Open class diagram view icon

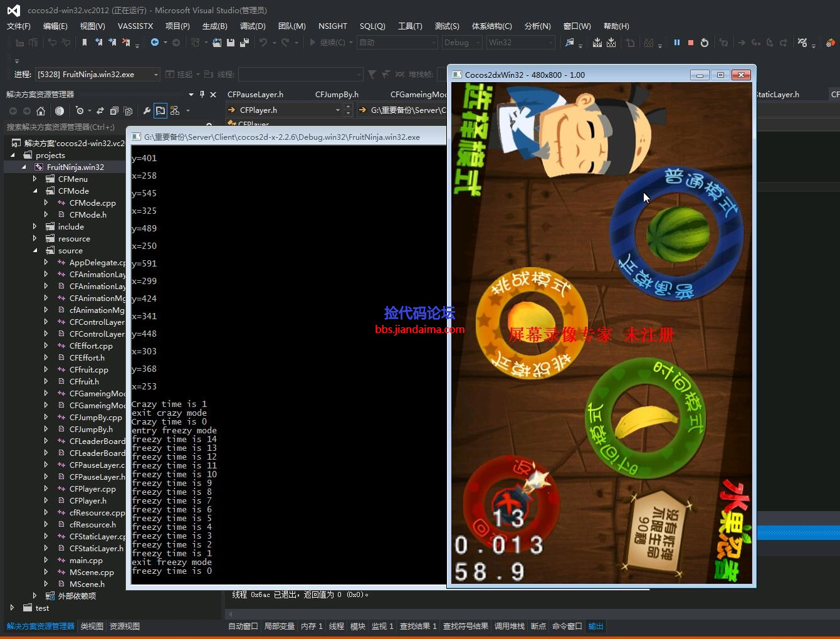[x=175, y=110]
